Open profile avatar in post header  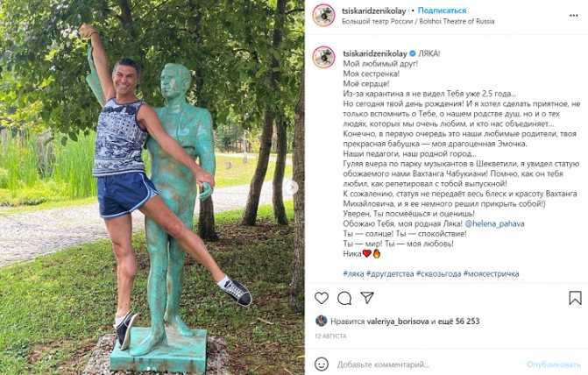[x=323, y=16]
